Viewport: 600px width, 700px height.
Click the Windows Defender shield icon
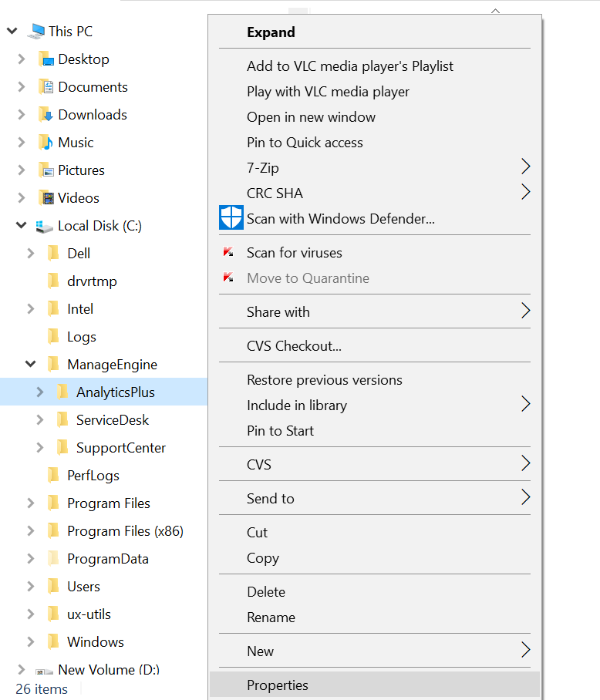231,218
